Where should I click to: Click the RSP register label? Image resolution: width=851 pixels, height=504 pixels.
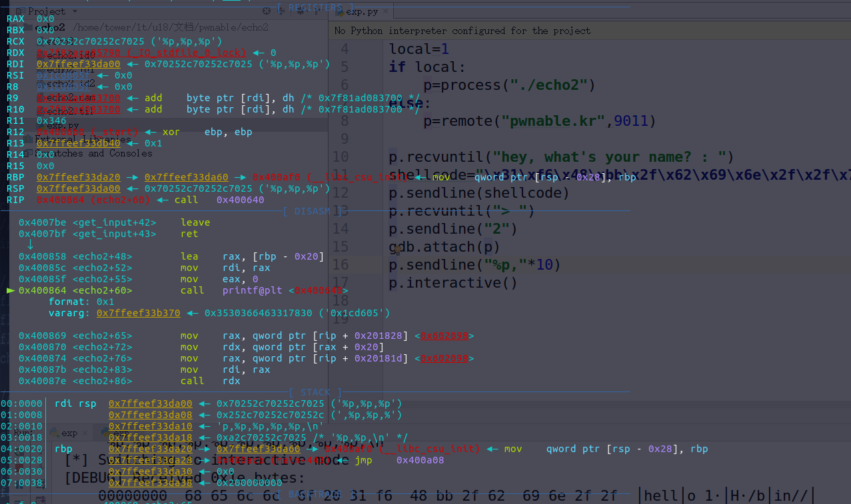pos(15,188)
